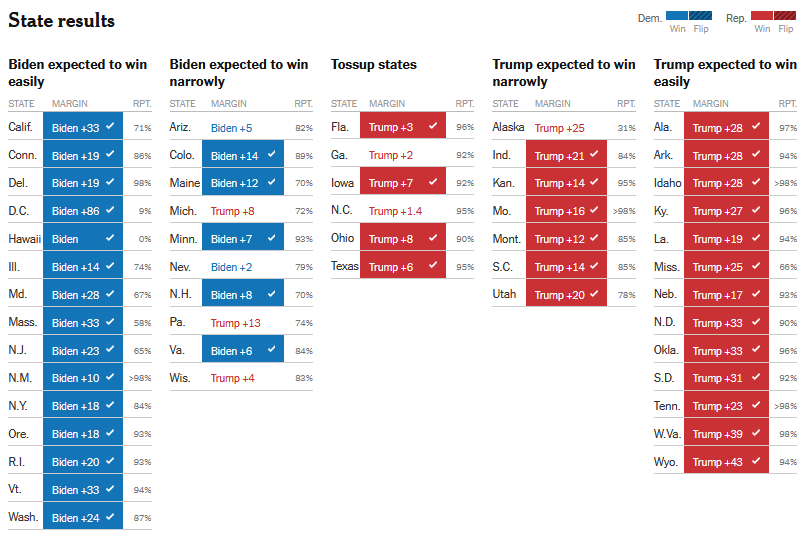Open the Georgia Trump +2 margin link

(x=391, y=155)
